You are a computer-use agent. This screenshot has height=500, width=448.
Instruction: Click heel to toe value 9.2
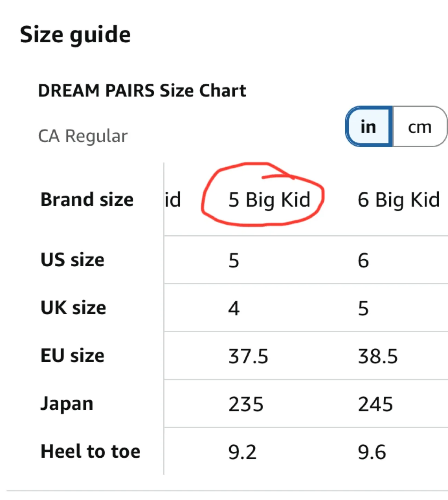(242, 451)
